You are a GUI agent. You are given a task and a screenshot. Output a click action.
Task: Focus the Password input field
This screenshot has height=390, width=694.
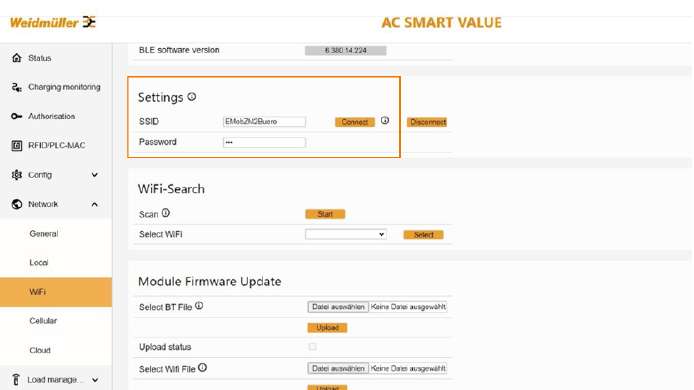coord(264,142)
